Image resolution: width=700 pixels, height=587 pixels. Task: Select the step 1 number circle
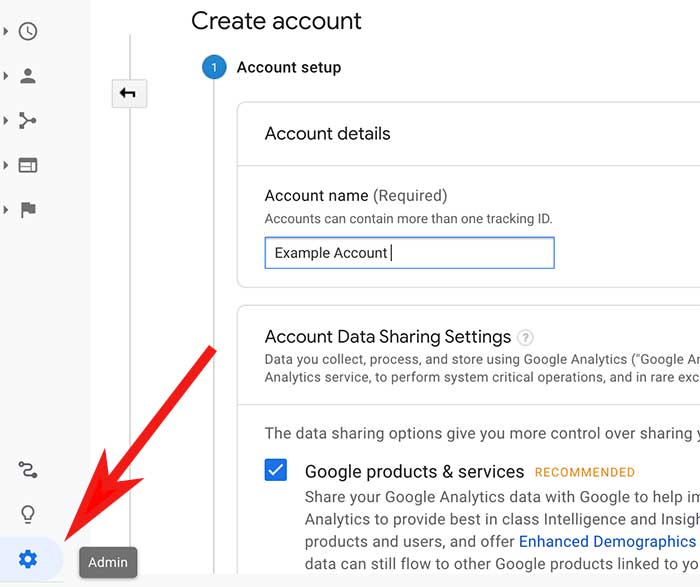click(x=213, y=67)
